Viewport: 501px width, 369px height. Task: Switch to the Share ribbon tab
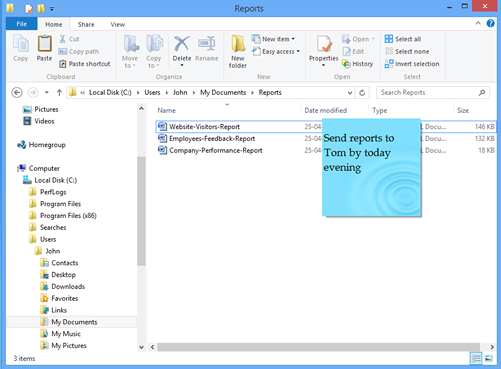86,24
